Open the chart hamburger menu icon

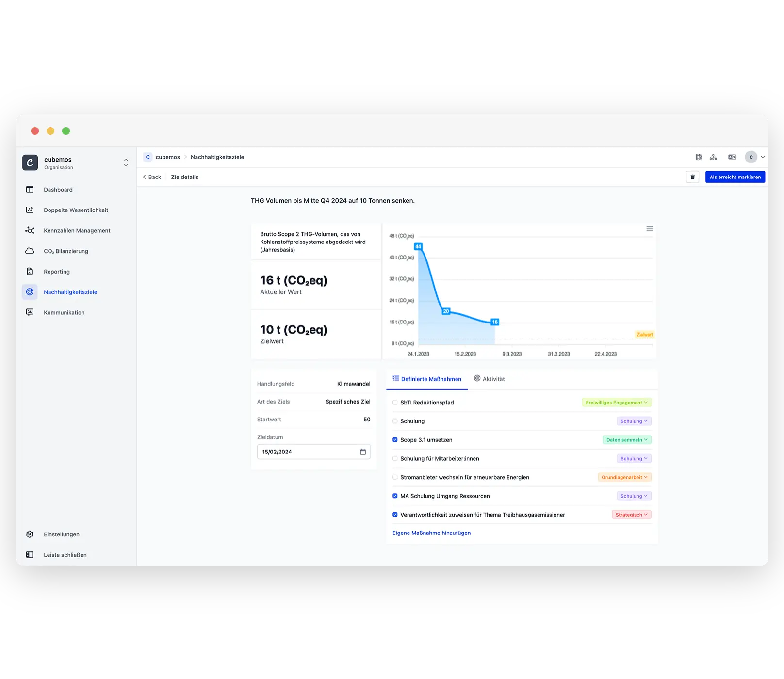(x=650, y=228)
